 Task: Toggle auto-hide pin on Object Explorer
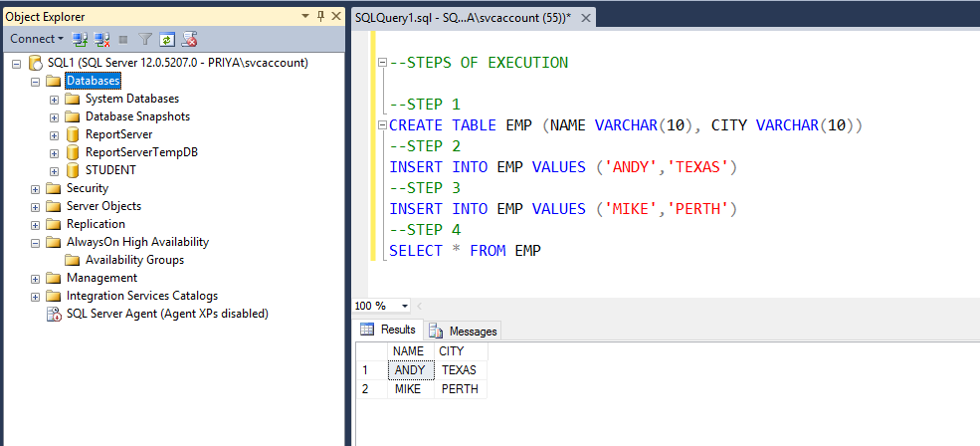click(x=320, y=17)
